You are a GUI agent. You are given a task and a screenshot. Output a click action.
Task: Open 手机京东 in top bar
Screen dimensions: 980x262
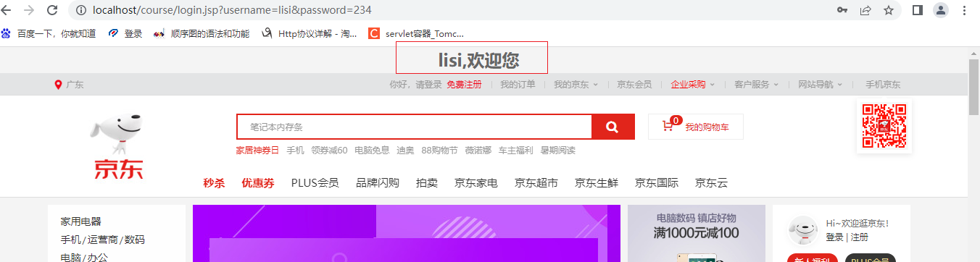click(883, 85)
